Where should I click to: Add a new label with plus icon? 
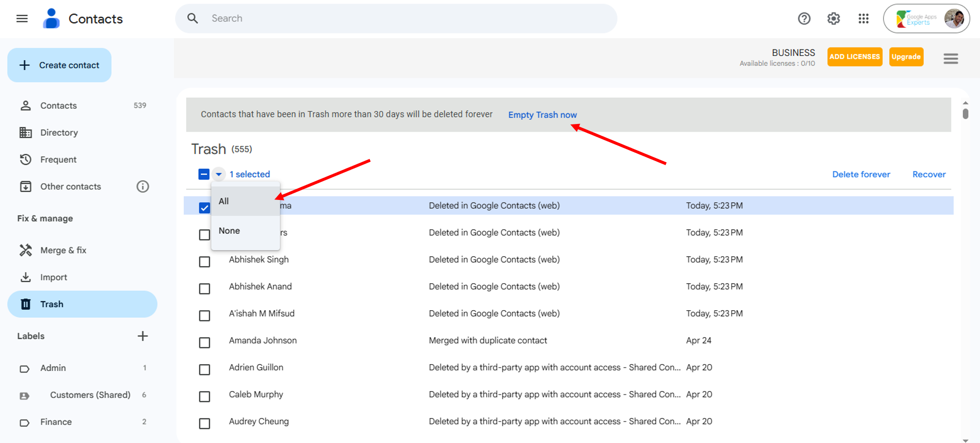coord(143,336)
